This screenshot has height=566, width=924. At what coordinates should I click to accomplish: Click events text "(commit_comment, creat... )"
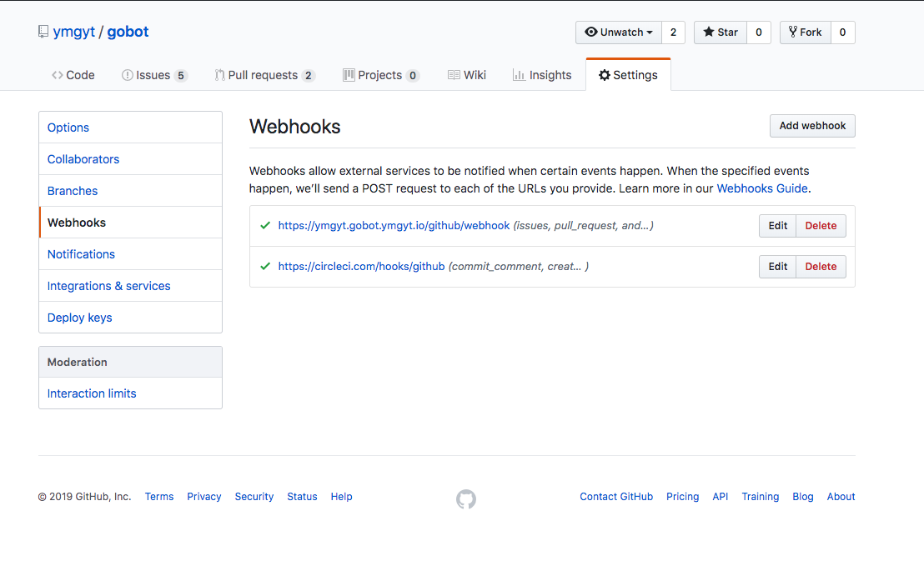(x=519, y=266)
